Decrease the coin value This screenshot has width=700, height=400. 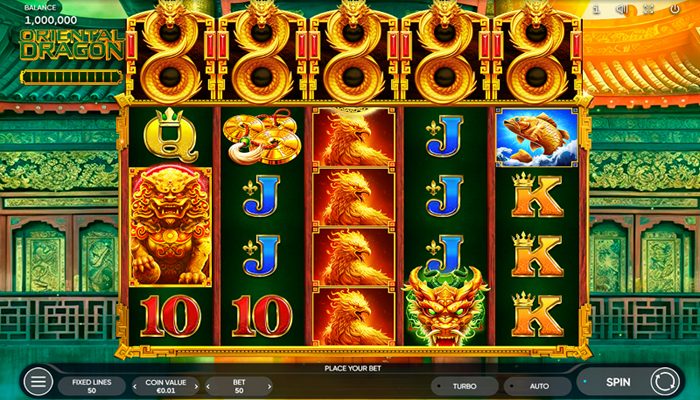point(135,387)
